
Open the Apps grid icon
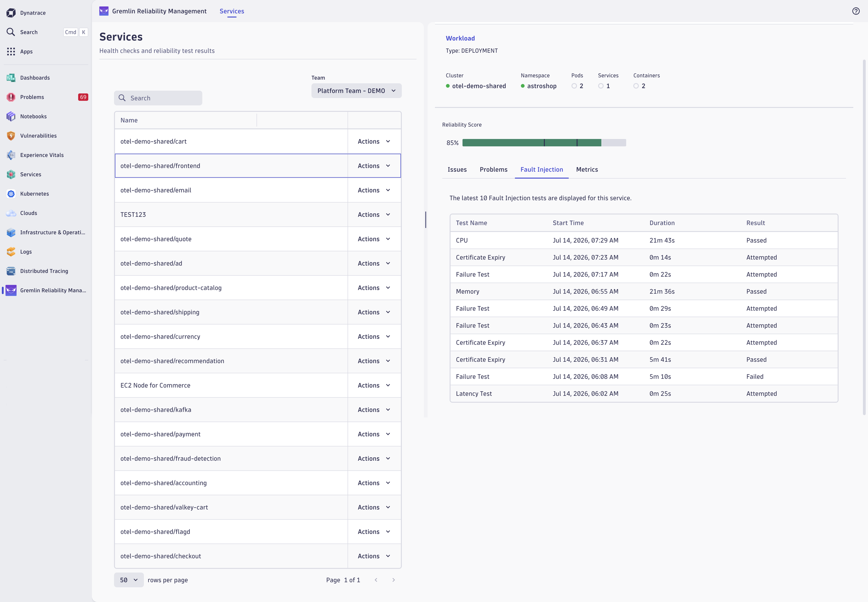[x=11, y=52]
